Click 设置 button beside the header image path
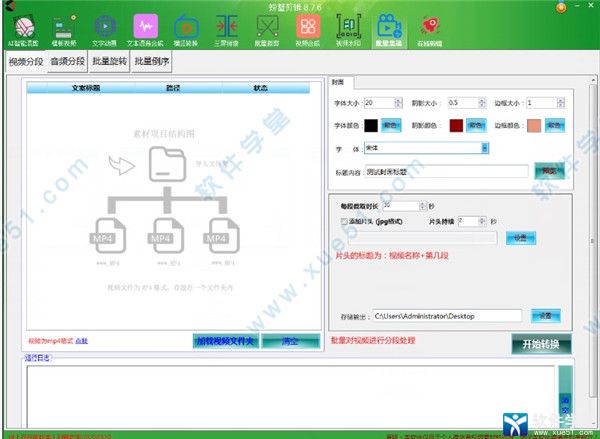 (x=521, y=238)
